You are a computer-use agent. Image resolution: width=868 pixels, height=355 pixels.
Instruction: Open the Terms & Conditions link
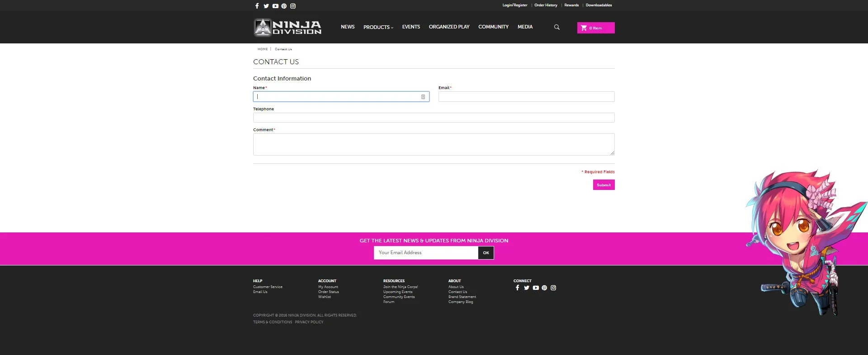(273, 322)
